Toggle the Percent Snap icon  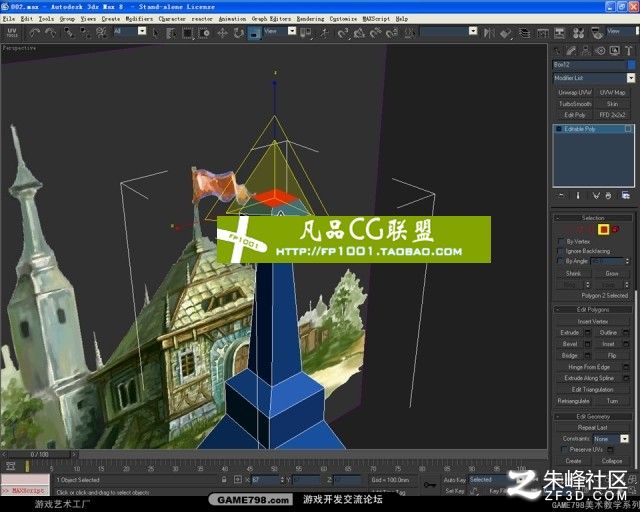(x=376, y=33)
